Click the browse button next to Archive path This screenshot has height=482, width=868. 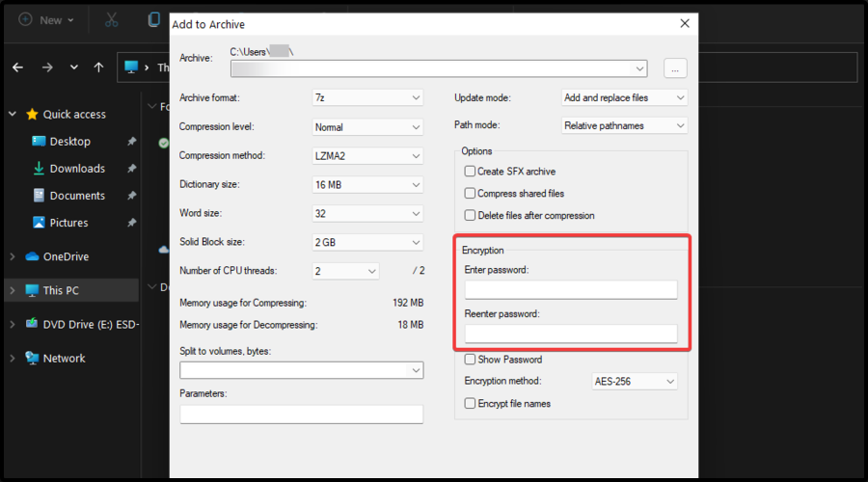click(675, 68)
